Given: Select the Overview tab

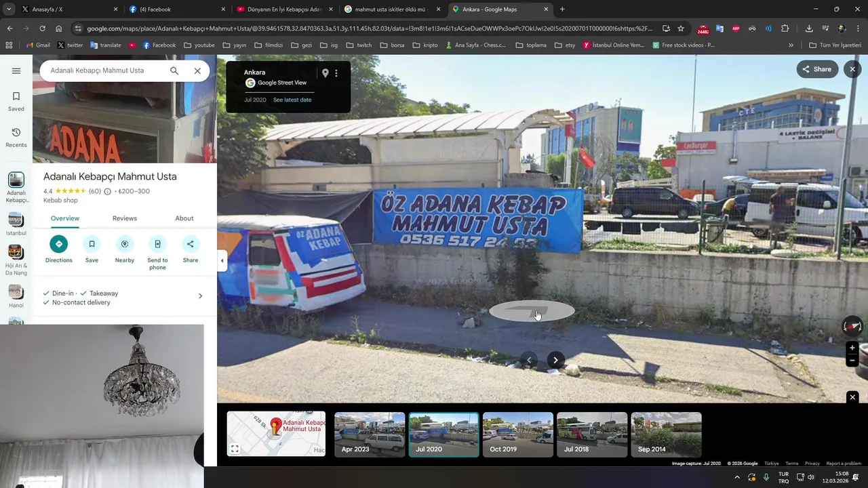Looking at the screenshot, I should point(65,218).
